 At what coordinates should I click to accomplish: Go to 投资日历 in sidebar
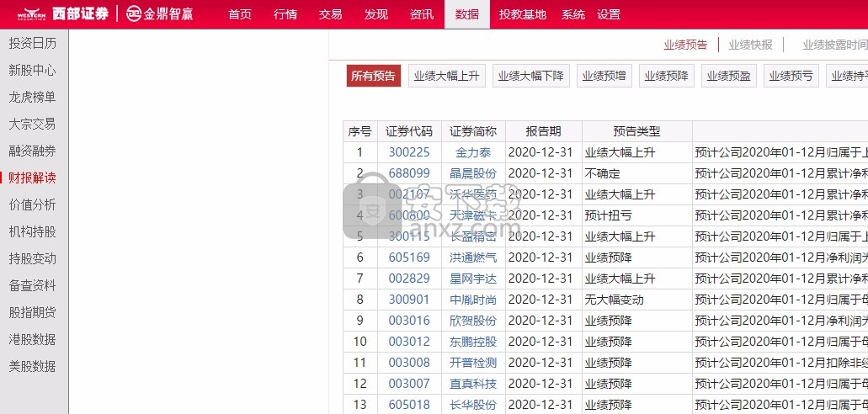click(33, 43)
